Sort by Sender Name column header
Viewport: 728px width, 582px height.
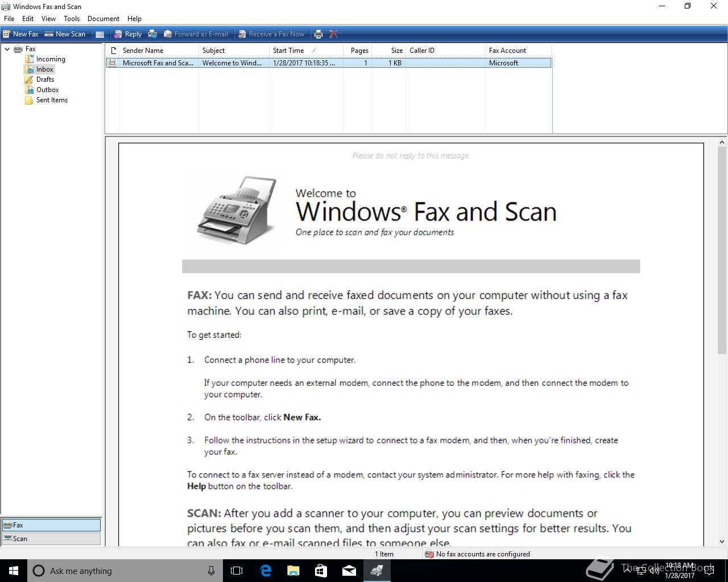(159, 51)
